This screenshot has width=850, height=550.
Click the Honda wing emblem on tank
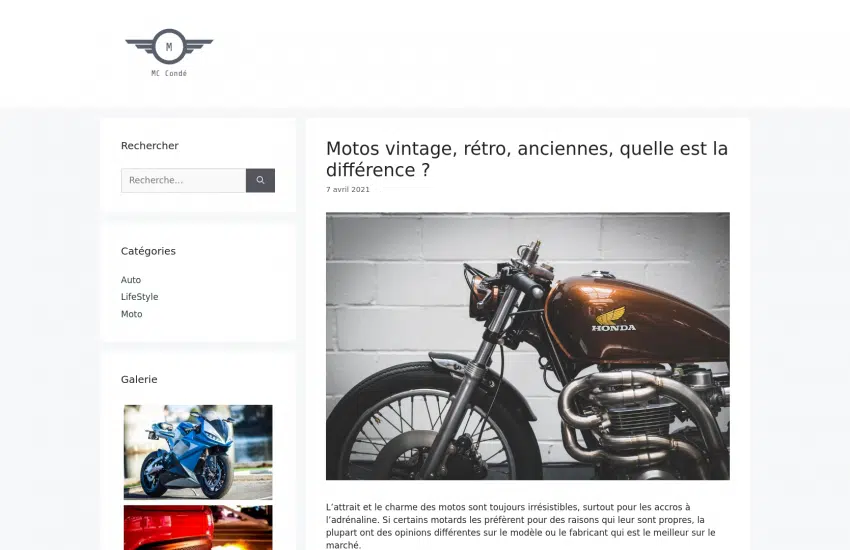point(611,315)
